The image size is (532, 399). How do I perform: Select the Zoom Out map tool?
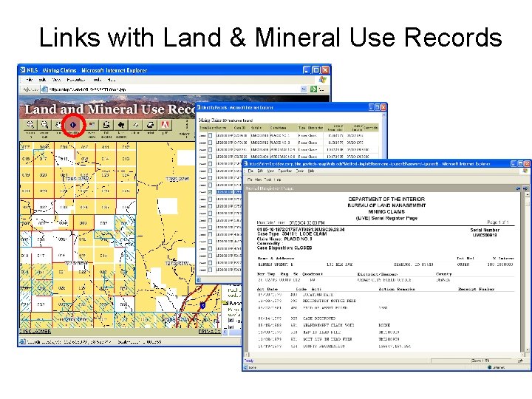pos(44,125)
